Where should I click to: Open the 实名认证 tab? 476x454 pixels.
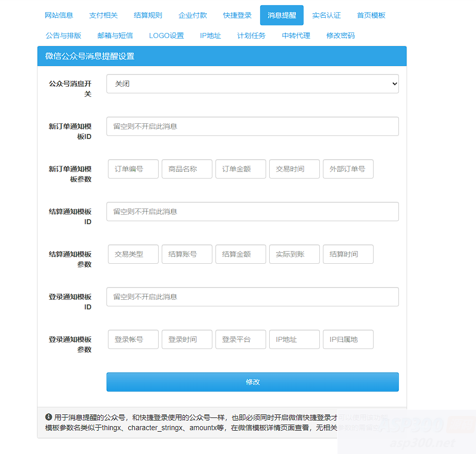pyautogui.click(x=326, y=15)
